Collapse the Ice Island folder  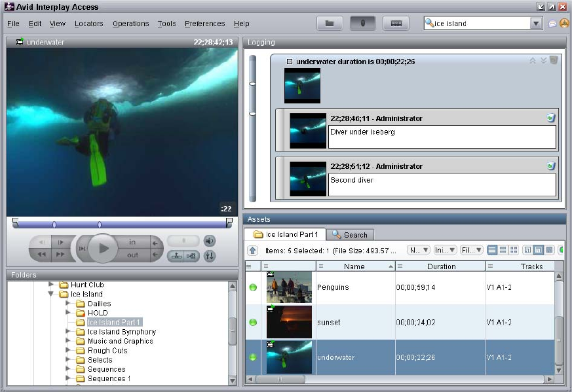coord(51,294)
